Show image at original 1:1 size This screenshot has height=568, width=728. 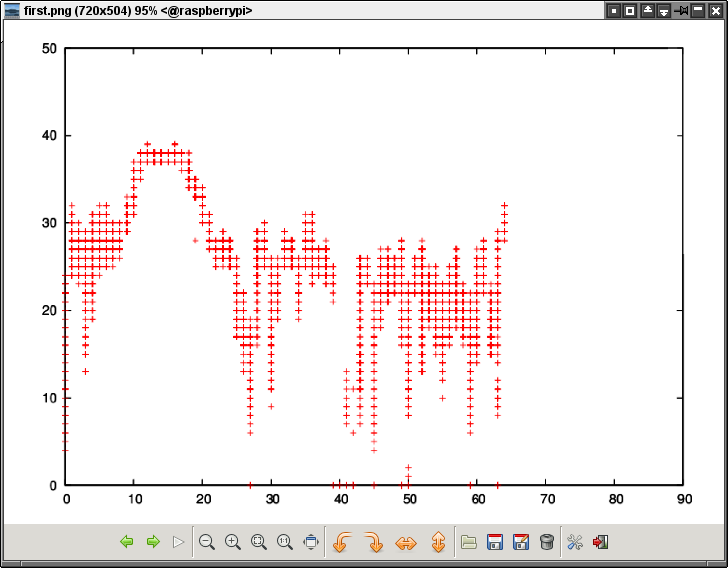[x=285, y=542]
